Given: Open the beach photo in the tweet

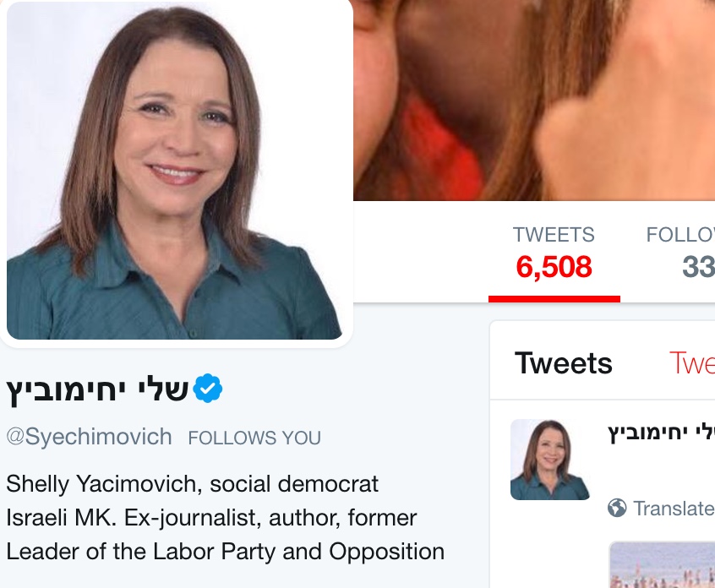Looking at the screenshot, I should (x=662, y=564).
